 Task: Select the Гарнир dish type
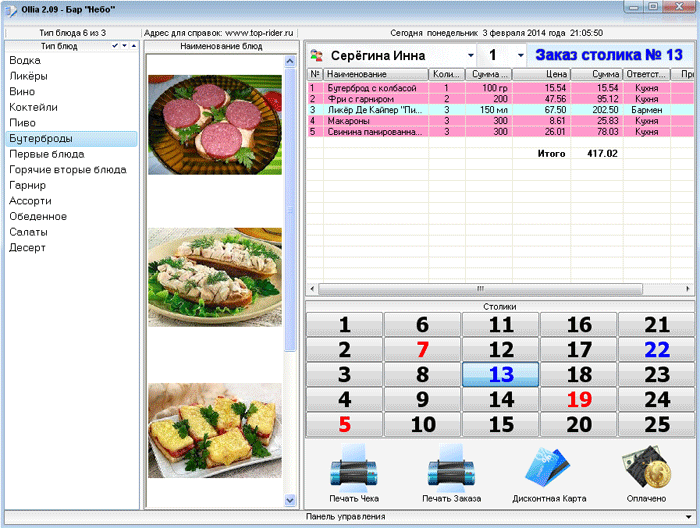click(71, 185)
